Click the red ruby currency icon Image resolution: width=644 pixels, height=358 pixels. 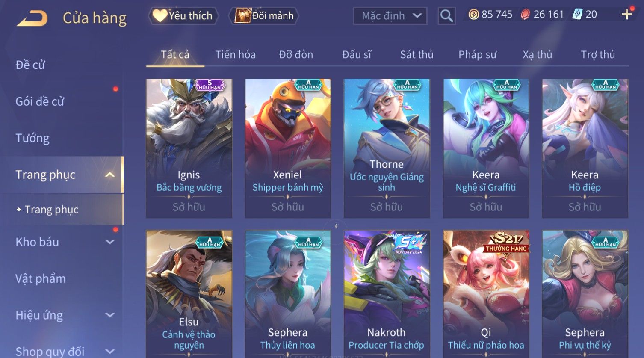click(525, 15)
